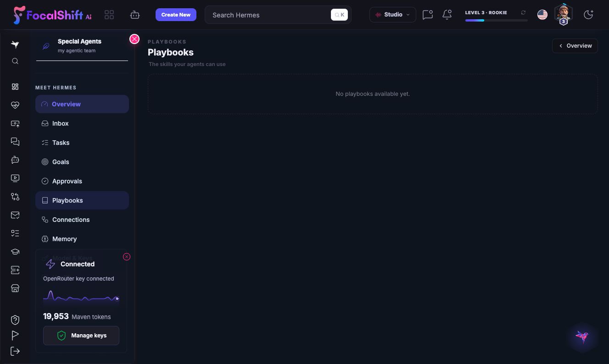The height and width of the screenshot is (364, 609).
Task: Open the Inbox menu item
Action: (82, 123)
